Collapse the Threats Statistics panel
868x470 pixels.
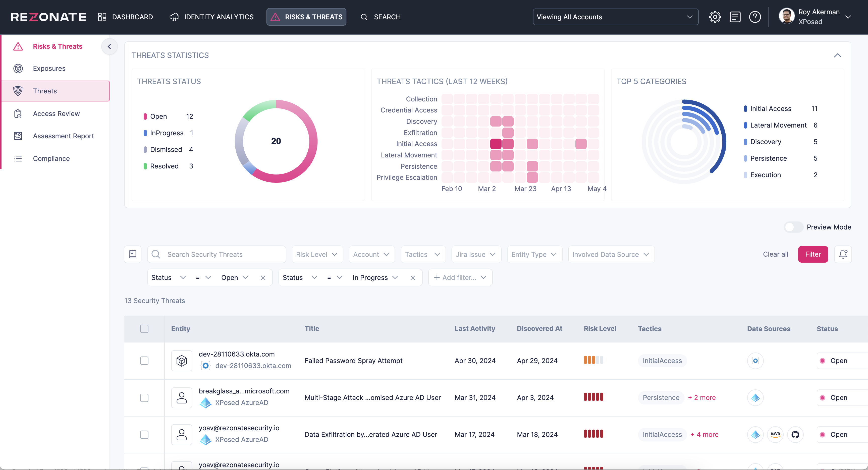837,55
